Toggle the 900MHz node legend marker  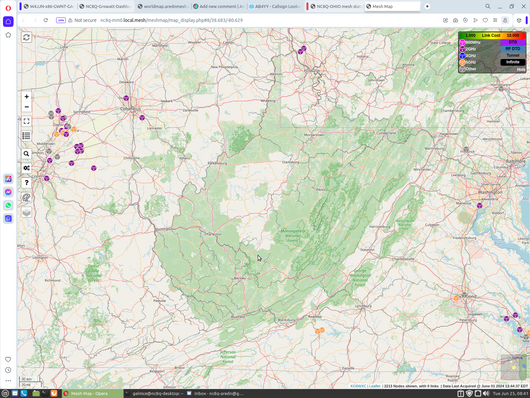point(462,42)
